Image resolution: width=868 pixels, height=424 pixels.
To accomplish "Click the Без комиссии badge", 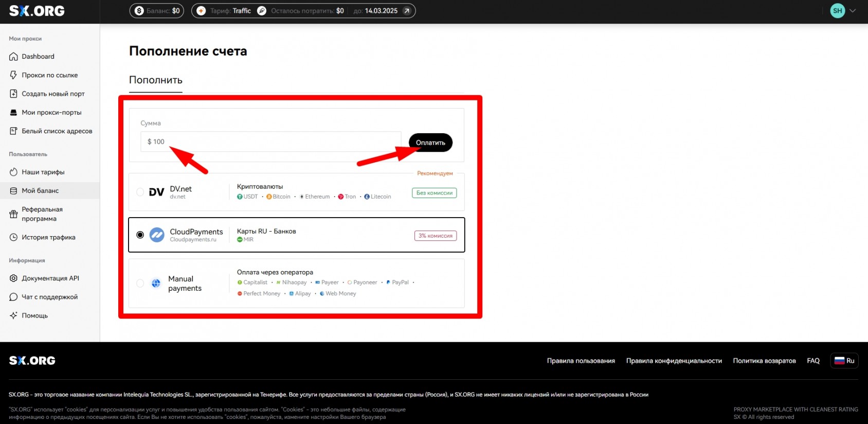I will click(x=435, y=193).
